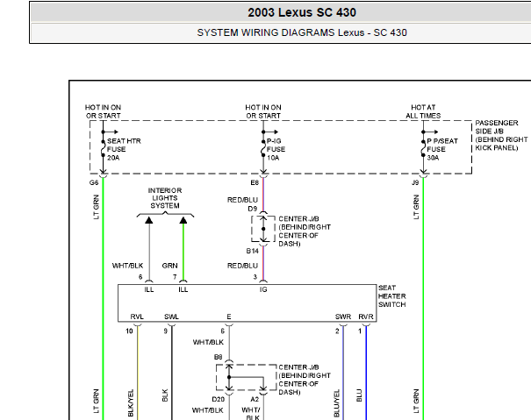Click the 'RVL' terminal label
Viewport: 531px width, 420px height.
(137, 317)
